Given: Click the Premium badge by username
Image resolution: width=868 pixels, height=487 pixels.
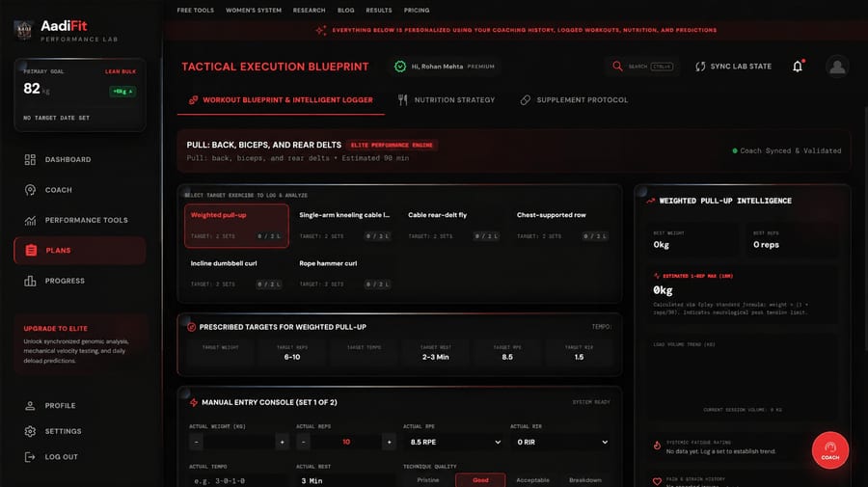Looking at the screenshot, I should point(480,67).
